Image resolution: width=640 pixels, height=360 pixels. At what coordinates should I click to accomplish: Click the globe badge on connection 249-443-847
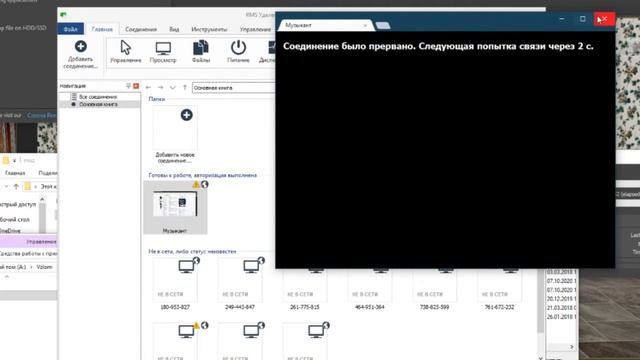click(x=261, y=260)
